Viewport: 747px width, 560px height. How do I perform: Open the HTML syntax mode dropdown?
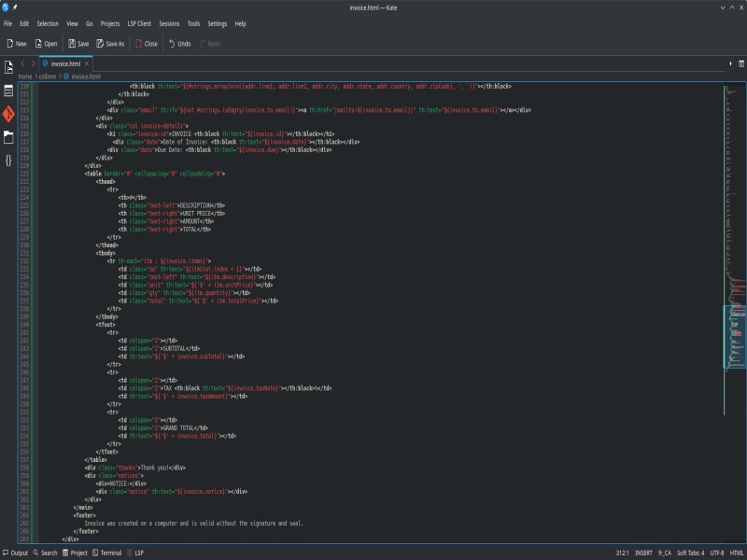(737, 553)
